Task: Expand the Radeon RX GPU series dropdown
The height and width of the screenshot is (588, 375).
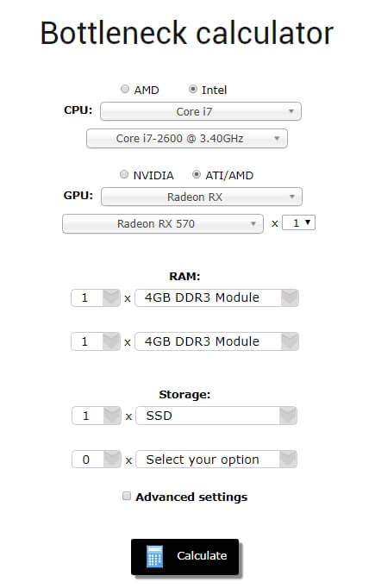Action: coord(202,197)
